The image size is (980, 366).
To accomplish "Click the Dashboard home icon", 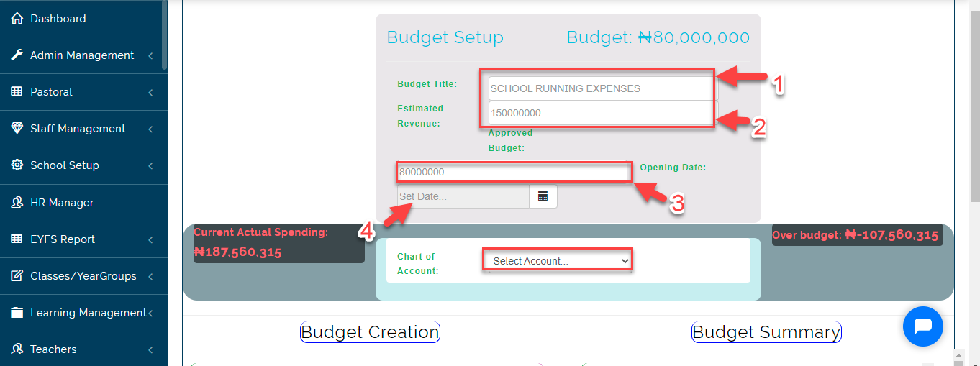I will click(x=17, y=19).
